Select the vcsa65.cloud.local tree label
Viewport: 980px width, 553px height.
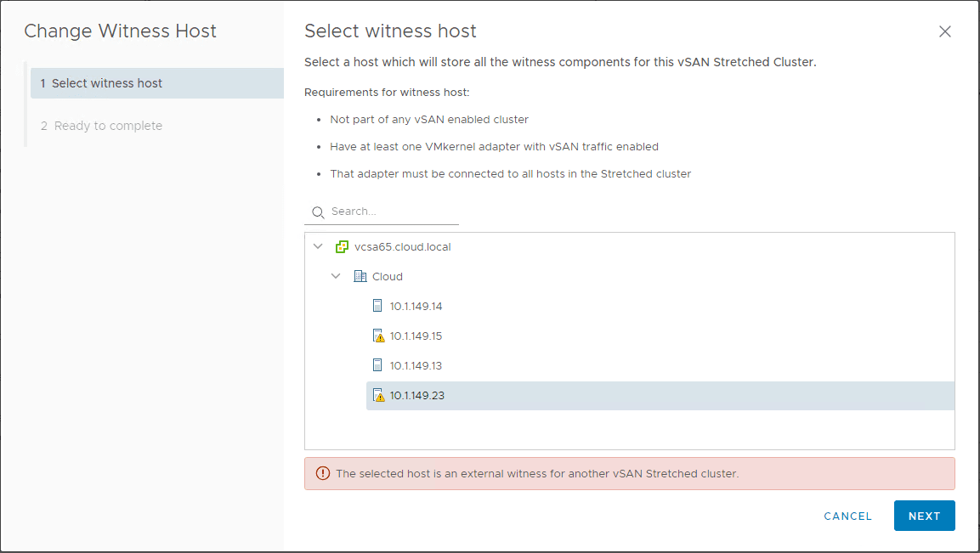[402, 247]
